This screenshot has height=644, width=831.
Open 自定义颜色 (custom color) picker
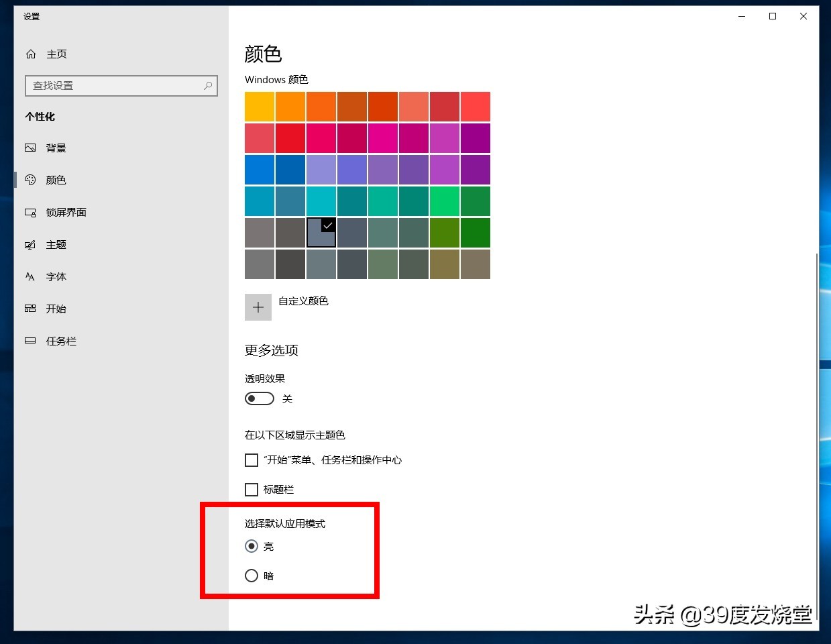258,307
